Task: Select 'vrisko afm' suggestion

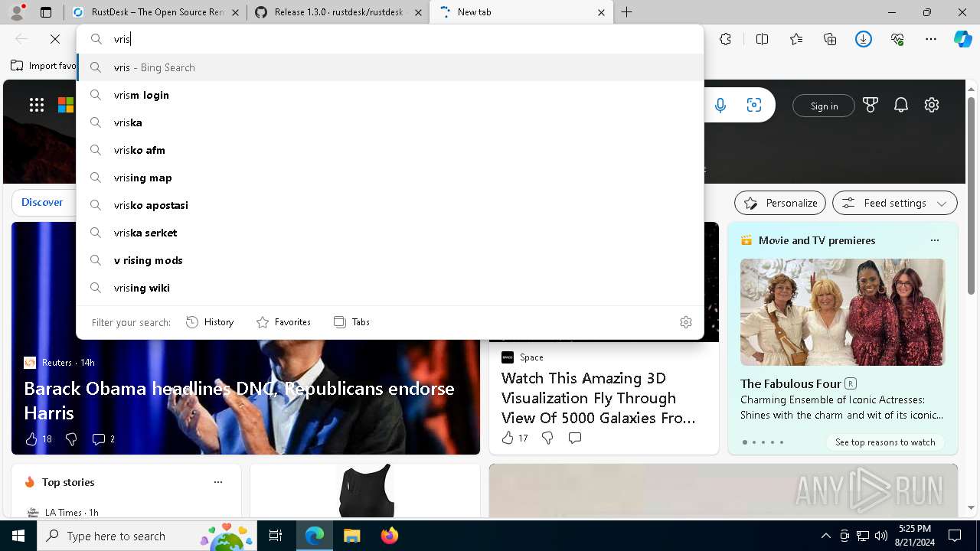Action: point(390,150)
